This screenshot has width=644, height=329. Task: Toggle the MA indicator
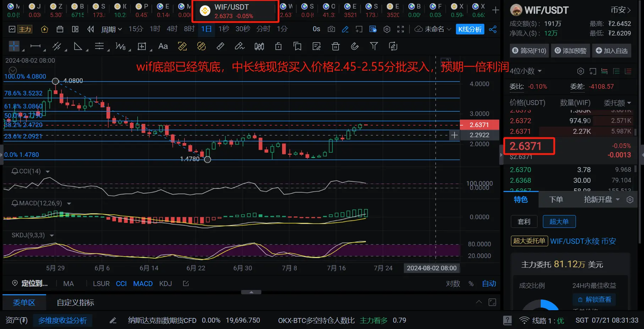point(68,284)
